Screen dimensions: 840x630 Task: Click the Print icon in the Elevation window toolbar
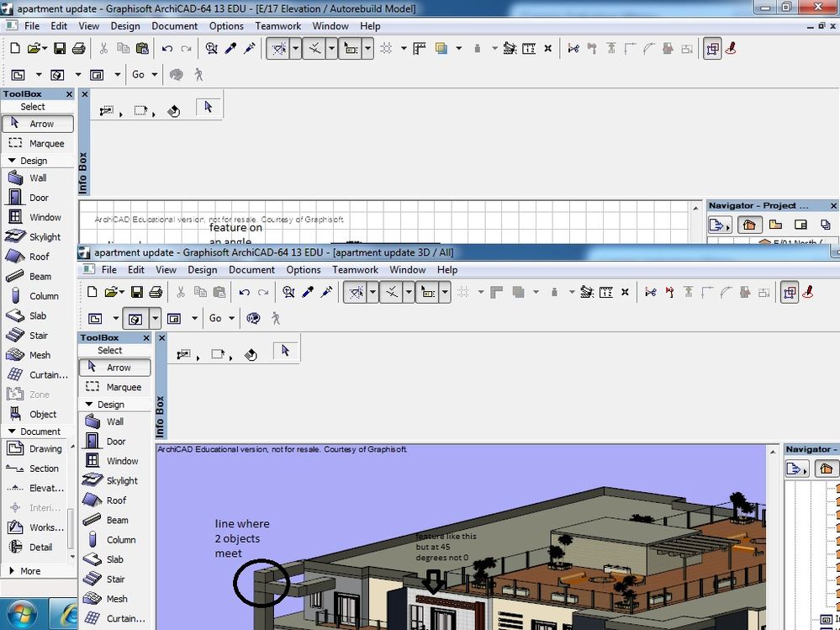point(78,49)
